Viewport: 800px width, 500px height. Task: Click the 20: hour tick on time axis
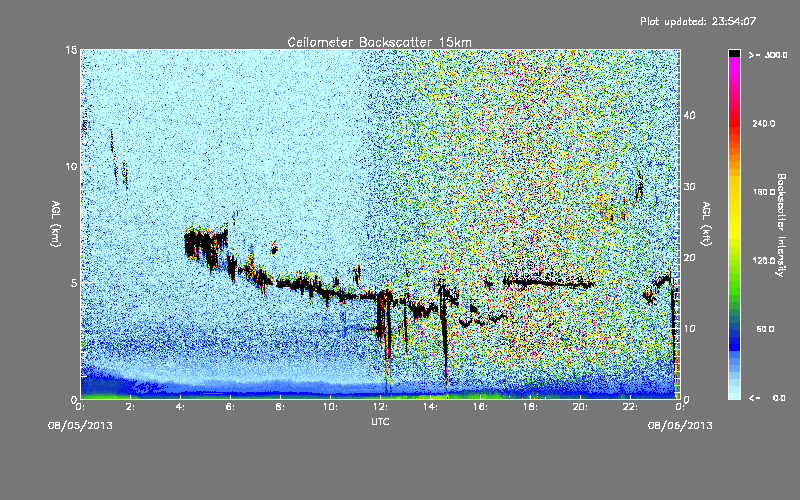click(x=580, y=407)
